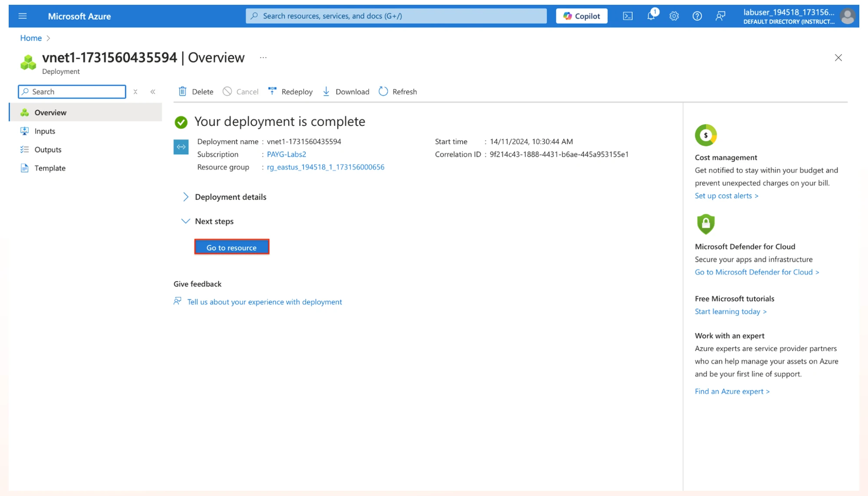
Task: Collapse the Next steps section
Action: [x=208, y=221]
